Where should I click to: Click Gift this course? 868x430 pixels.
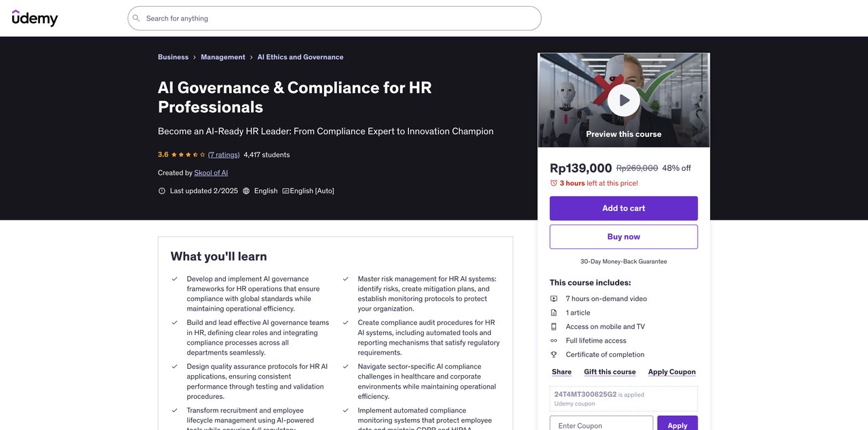pos(610,372)
